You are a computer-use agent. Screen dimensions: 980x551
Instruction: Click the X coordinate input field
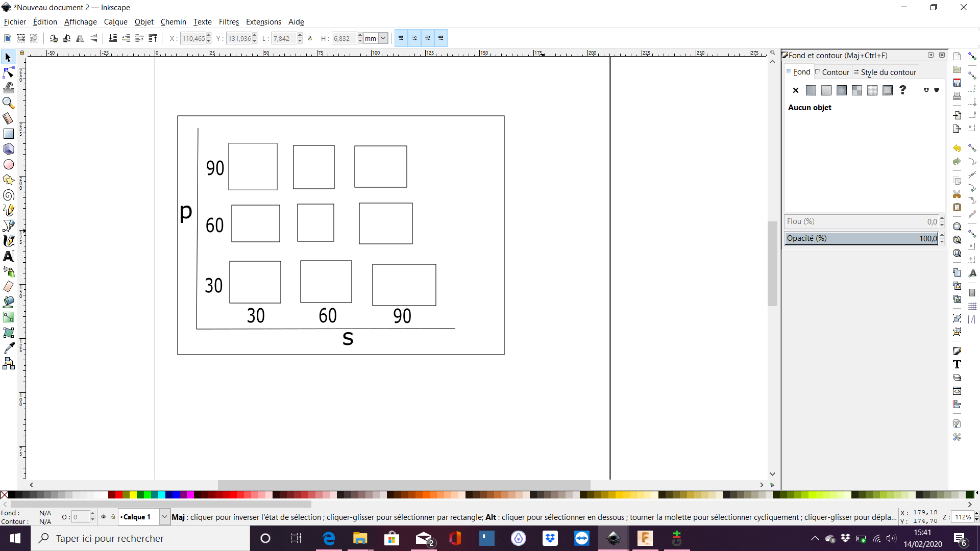pos(193,38)
